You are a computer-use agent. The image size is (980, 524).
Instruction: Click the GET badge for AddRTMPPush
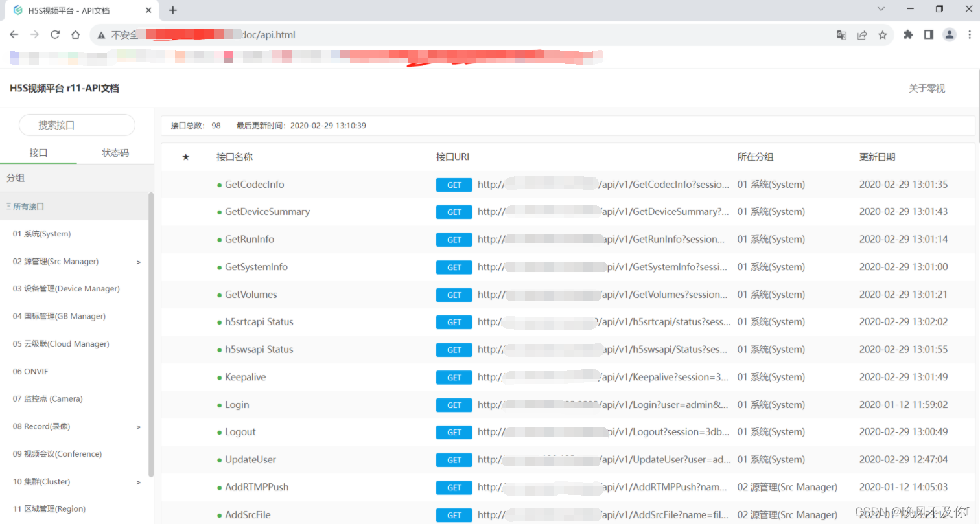(x=454, y=488)
